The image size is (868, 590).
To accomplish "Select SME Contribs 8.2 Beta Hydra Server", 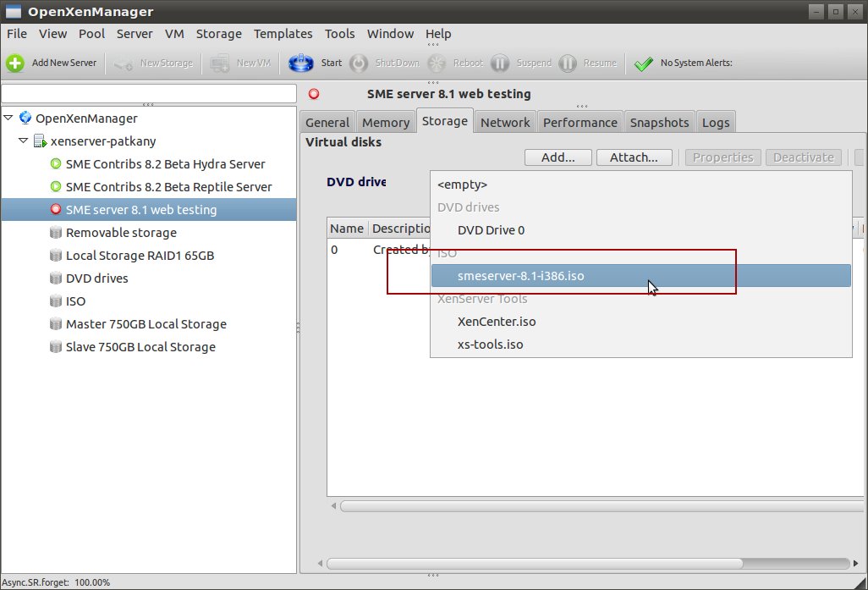I will click(165, 164).
